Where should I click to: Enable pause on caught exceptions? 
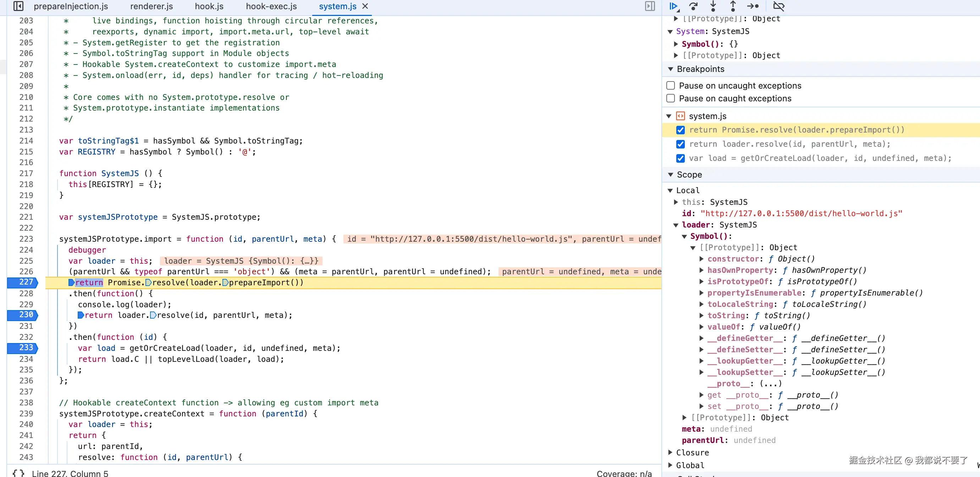click(671, 99)
